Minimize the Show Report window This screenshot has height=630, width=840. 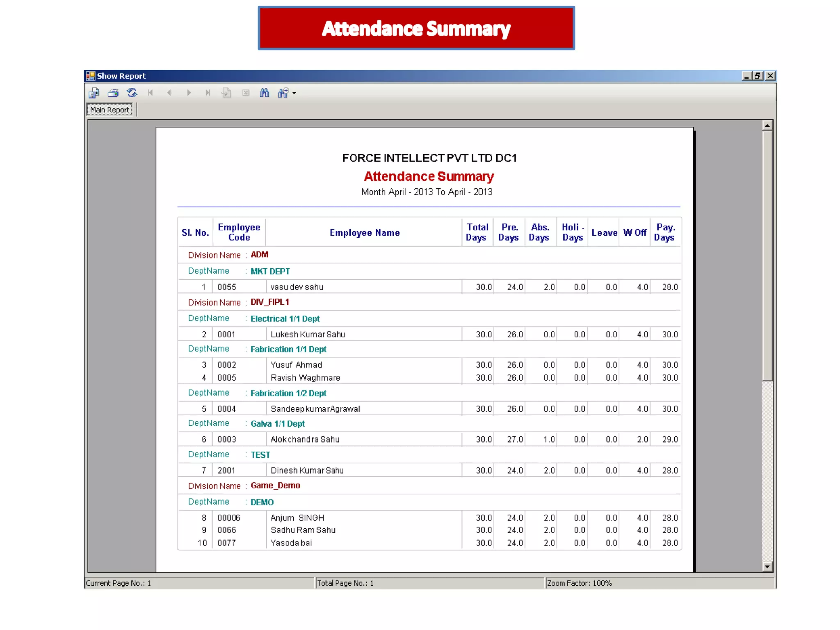[x=746, y=76]
